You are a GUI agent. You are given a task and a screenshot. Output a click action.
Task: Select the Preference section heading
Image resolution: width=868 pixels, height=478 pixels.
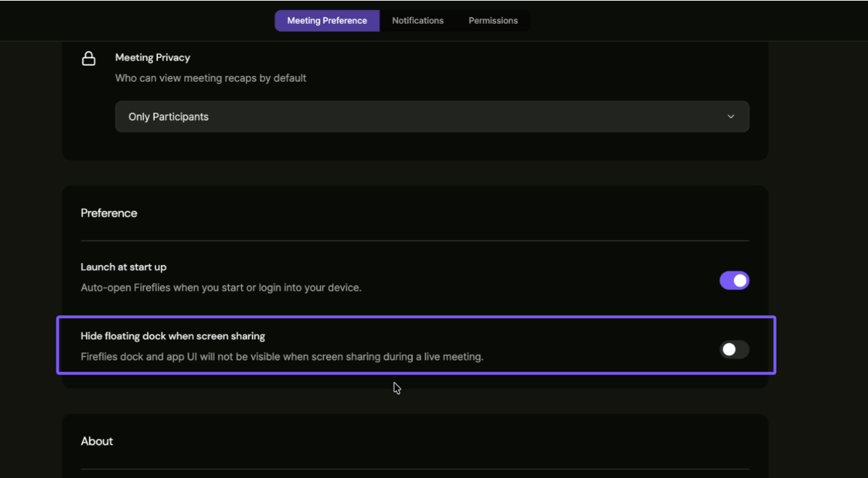click(109, 213)
